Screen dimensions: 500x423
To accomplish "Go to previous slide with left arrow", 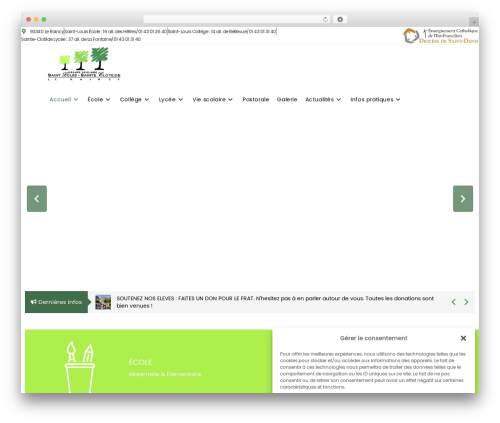I will click(x=37, y=199).
